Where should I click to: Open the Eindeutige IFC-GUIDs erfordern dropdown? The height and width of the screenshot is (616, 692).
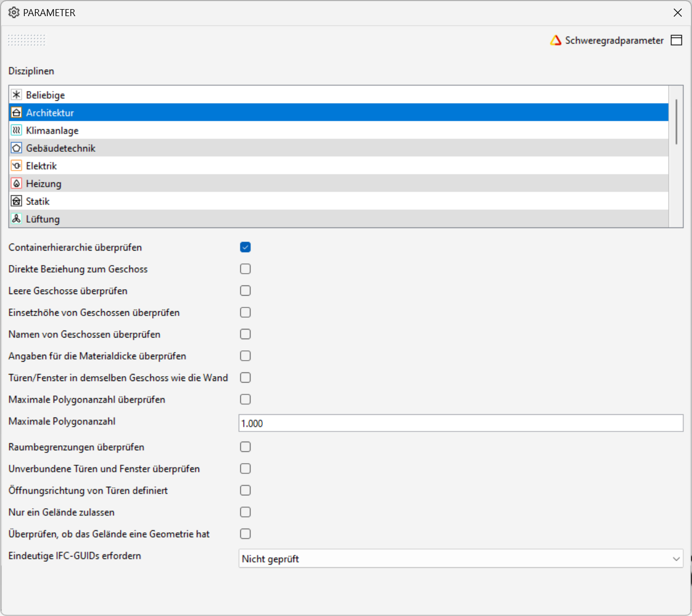(461, 559)
